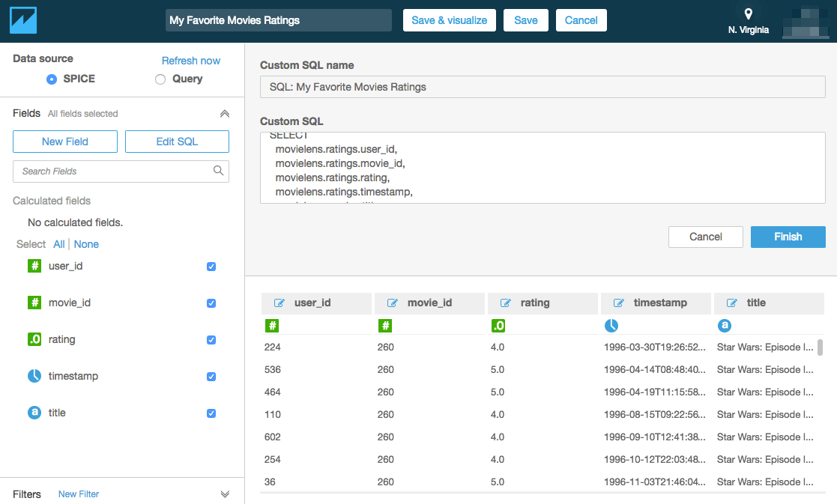Select None fields link
837x504 pixels.
coord(86,244)
